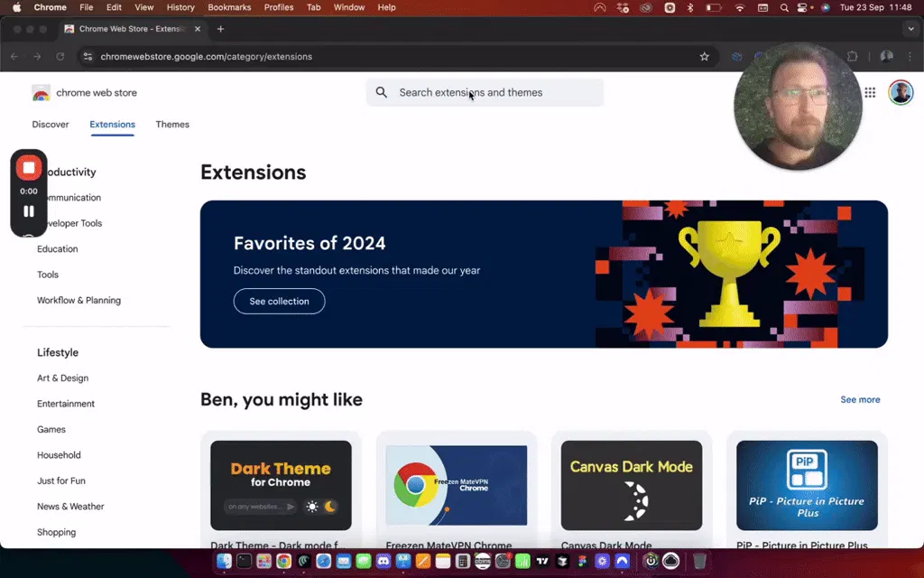
Task: Click the Chrome Web Store rainbow logo
Action: coord(42,93)
